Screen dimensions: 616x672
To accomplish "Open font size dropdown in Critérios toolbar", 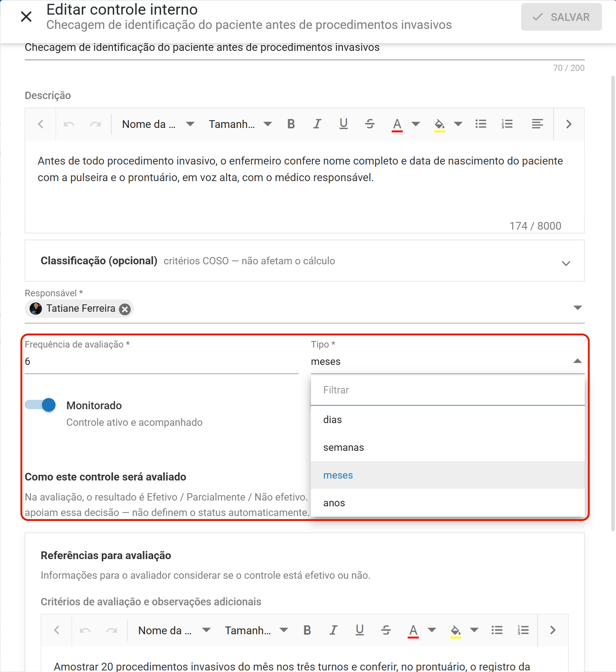I will (x=257, y=630).
